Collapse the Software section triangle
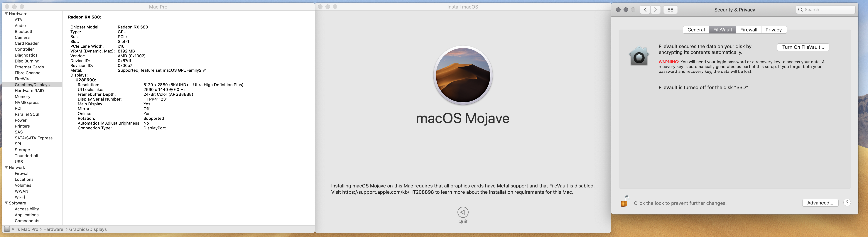 (x=6, y=203)
